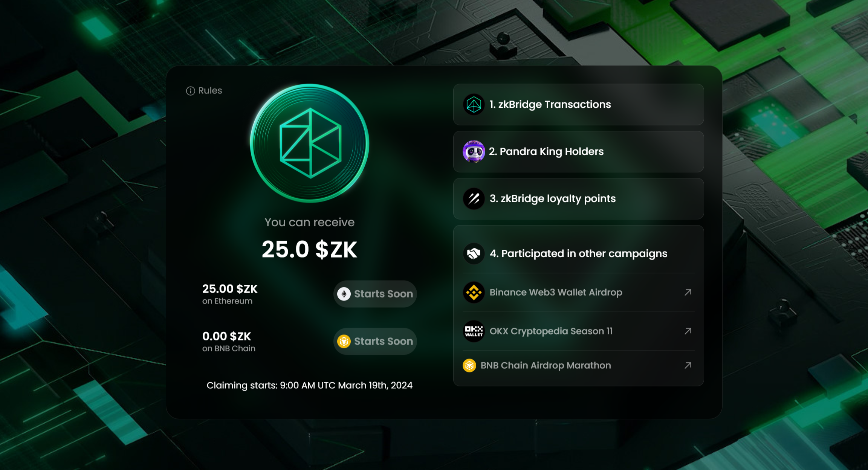Click Starts Soon button for BNB Chain
This screenshot has height=470, width=868.
coord(375,341)
